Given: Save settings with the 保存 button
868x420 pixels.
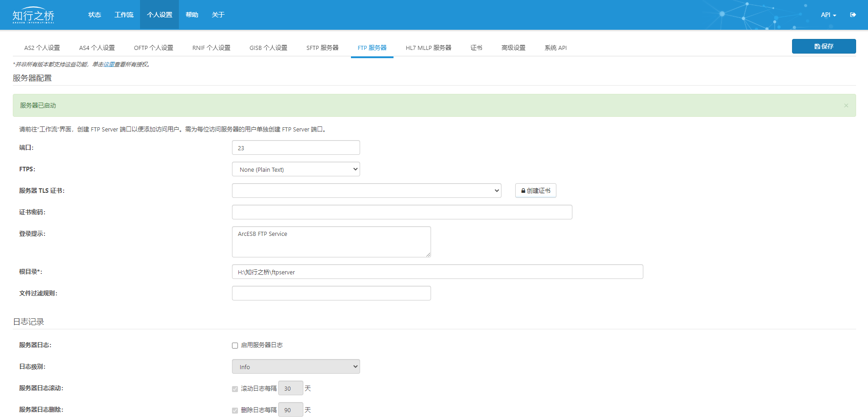Looking at the screenshot, I should coord(824,46).
